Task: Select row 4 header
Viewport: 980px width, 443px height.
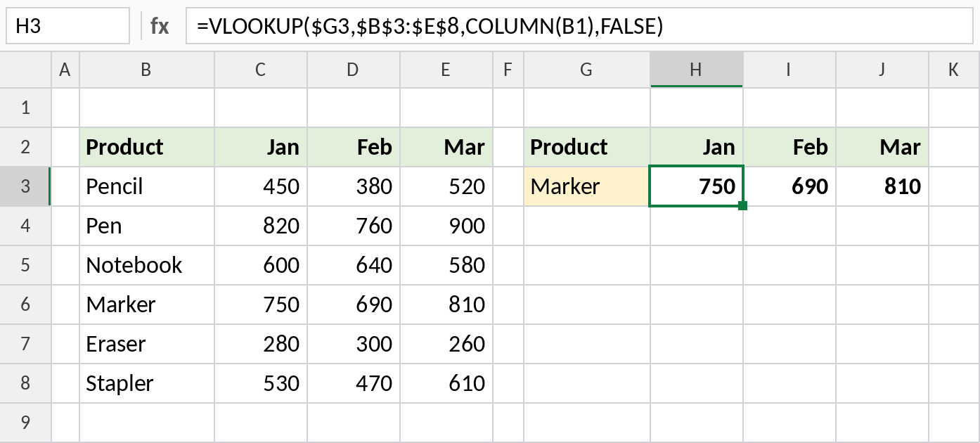Action: 25,226
